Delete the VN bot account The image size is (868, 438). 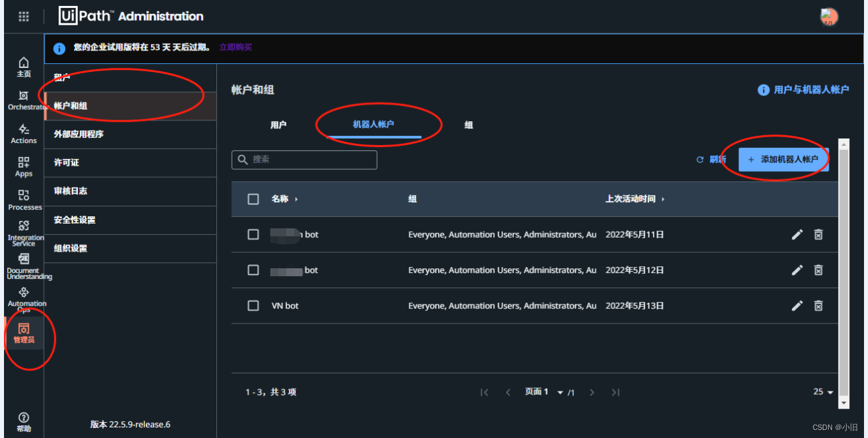[819, 306]
